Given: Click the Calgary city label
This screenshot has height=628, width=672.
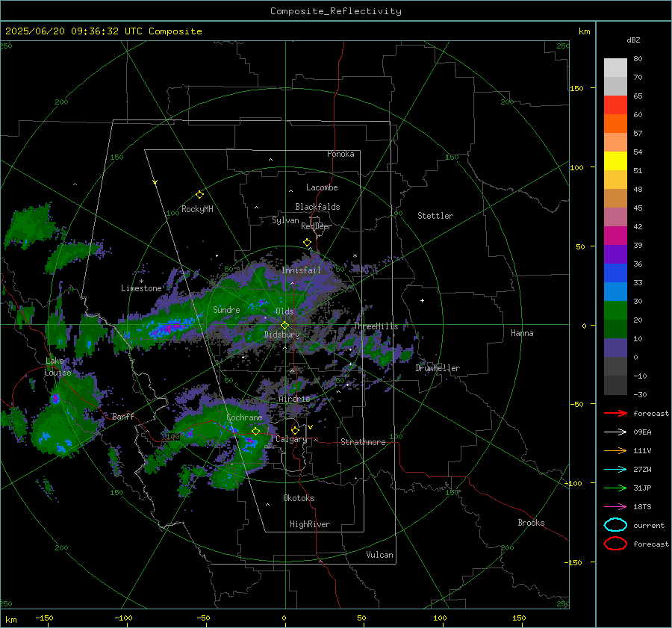Looking at the screenshot, I should pos(291,439).
